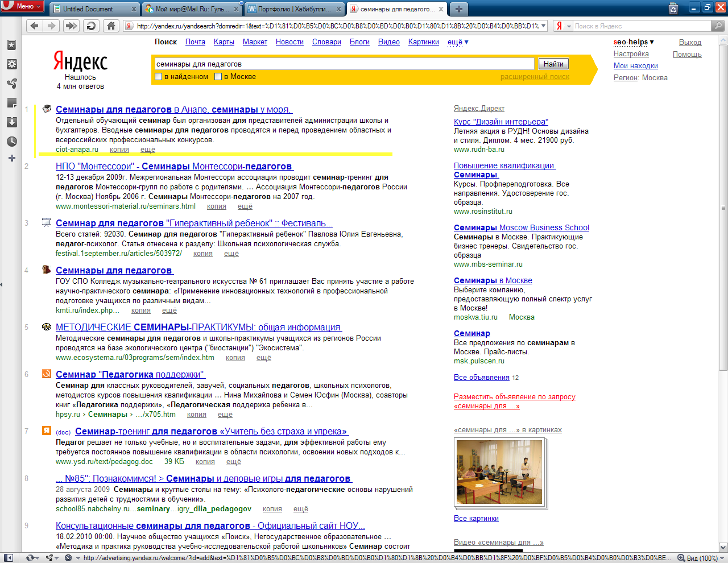
Task: Switch to the Untitled Document tab
Action: (x=94, y=9)
